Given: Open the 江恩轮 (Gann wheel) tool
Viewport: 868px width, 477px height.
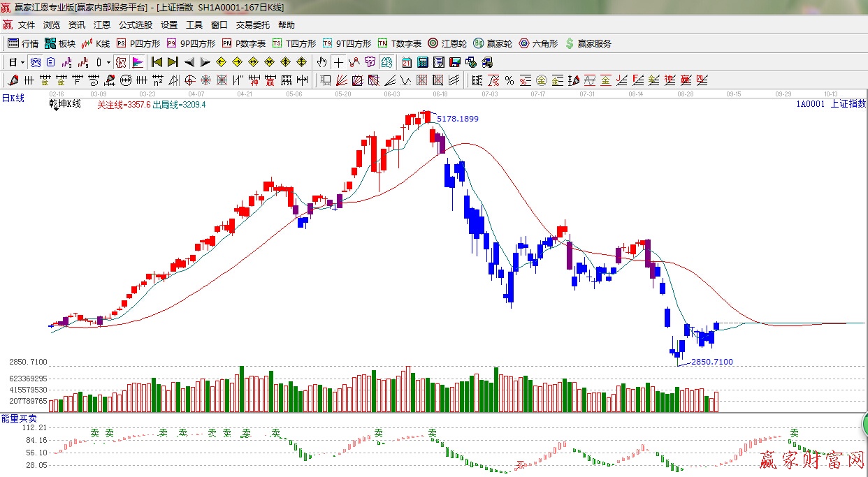Looking at the screenshot, I should [447, 43].
